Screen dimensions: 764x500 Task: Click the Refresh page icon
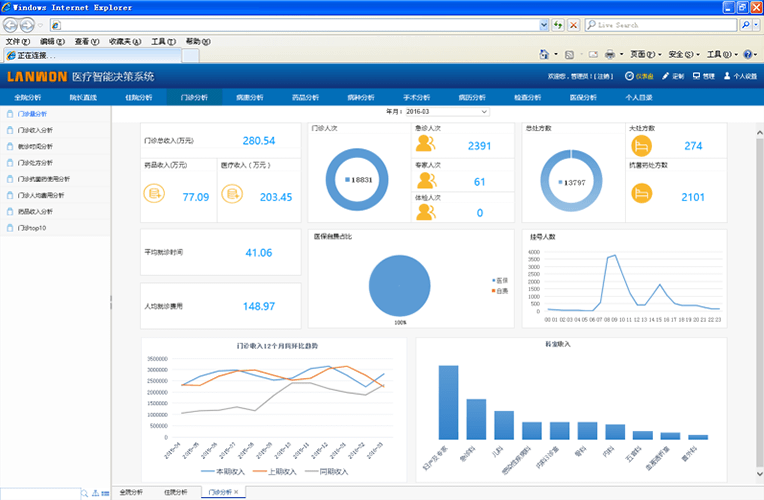point(558,25)
